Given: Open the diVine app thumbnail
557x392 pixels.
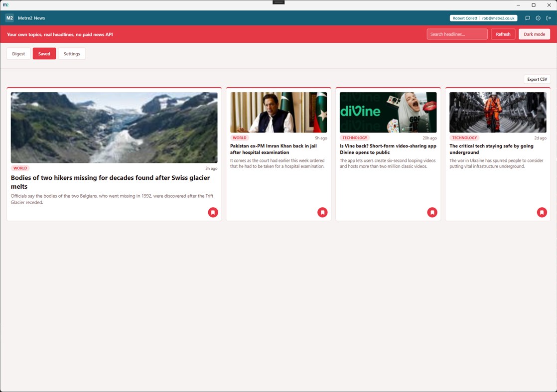Looking at the screenshot, I should tap(388, 112).
